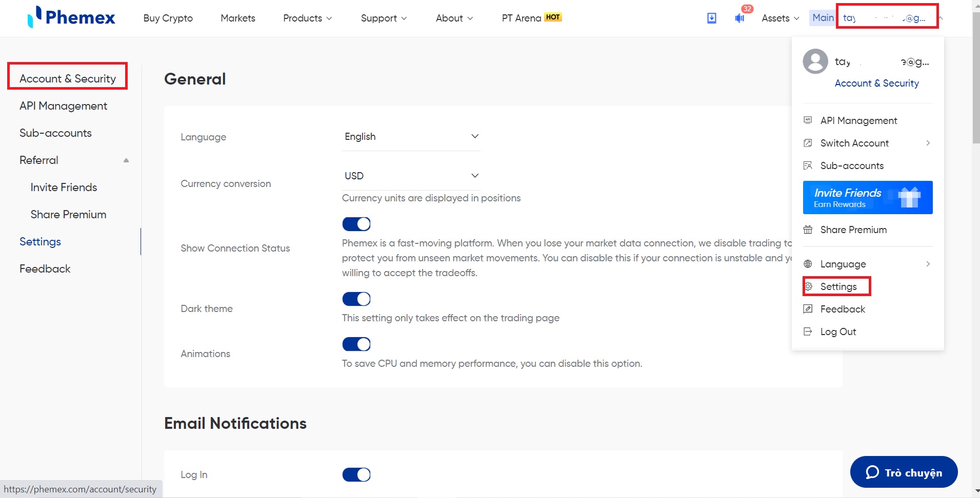Open Feedback in left sidebar
The image size is (980, 498).
(45, 269)
